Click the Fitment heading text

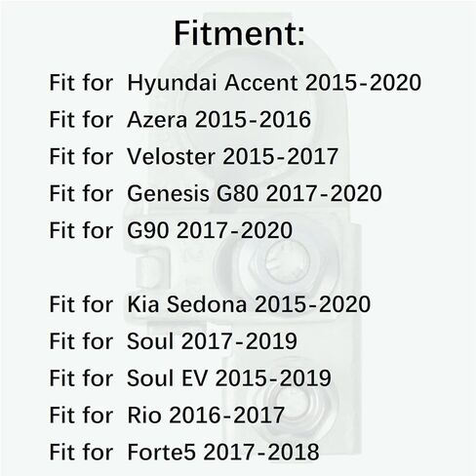239,33
